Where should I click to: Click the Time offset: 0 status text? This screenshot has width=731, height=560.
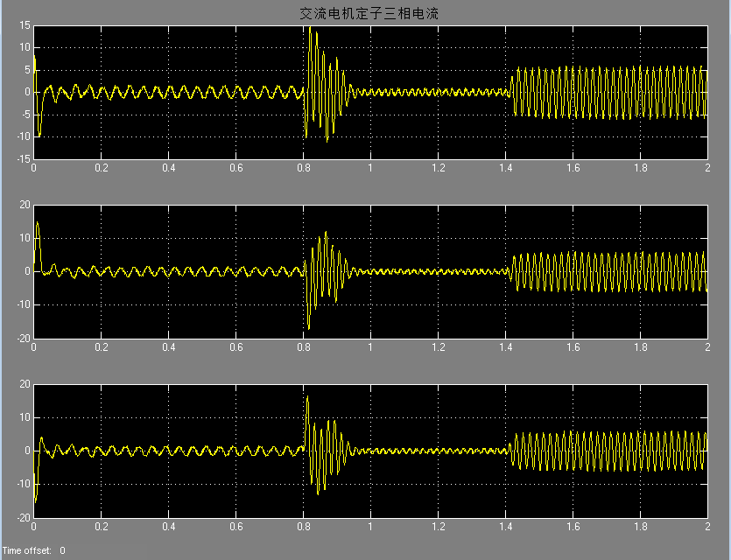pos(34,550)
